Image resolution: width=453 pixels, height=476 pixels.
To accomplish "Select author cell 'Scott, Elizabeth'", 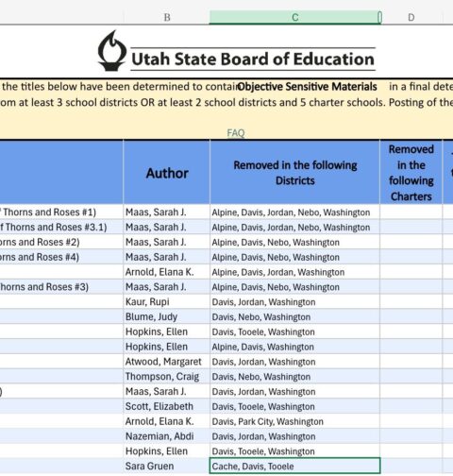I will pyautogui.click(x=167, y=406).
